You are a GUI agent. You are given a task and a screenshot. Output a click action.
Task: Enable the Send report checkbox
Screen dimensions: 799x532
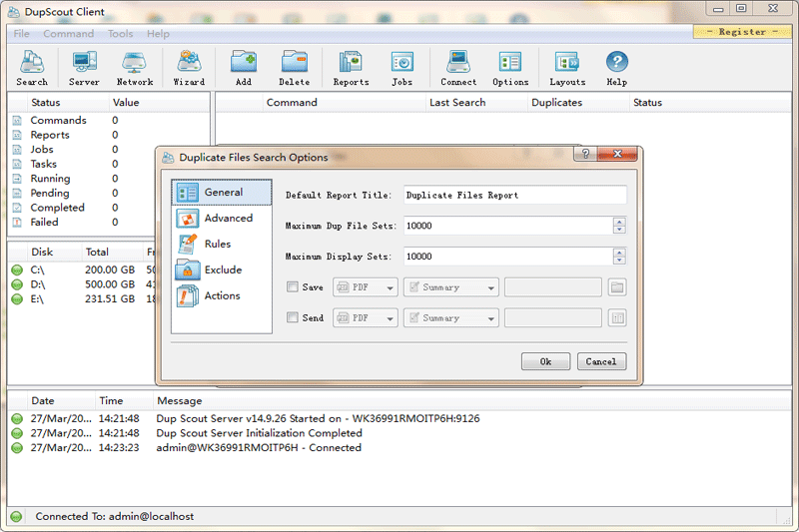click(x=293, y=318)
